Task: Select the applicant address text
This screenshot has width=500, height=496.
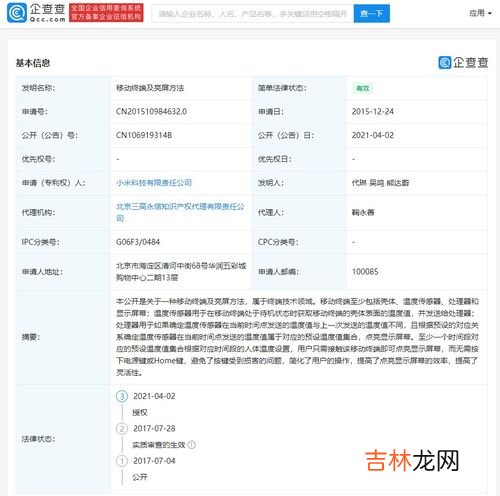Action: pyautogui.click(x=181, y=272)
